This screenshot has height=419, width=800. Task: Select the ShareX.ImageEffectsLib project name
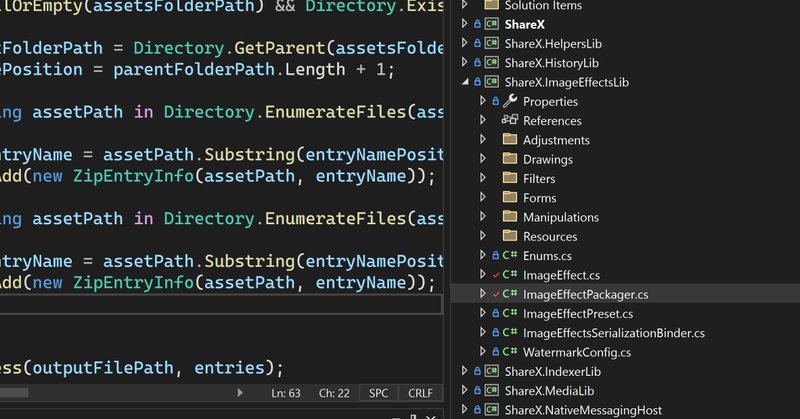[x=566, y=82]
